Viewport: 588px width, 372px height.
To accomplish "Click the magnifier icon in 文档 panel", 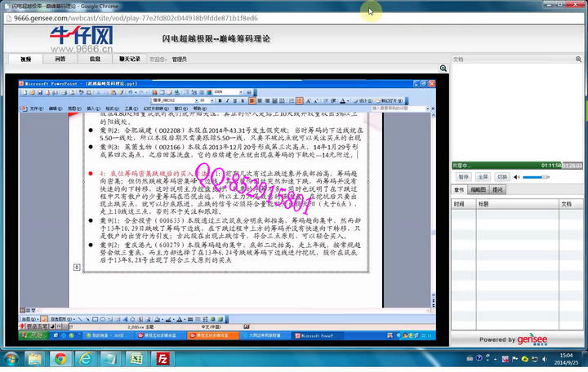I will point(580,60).
